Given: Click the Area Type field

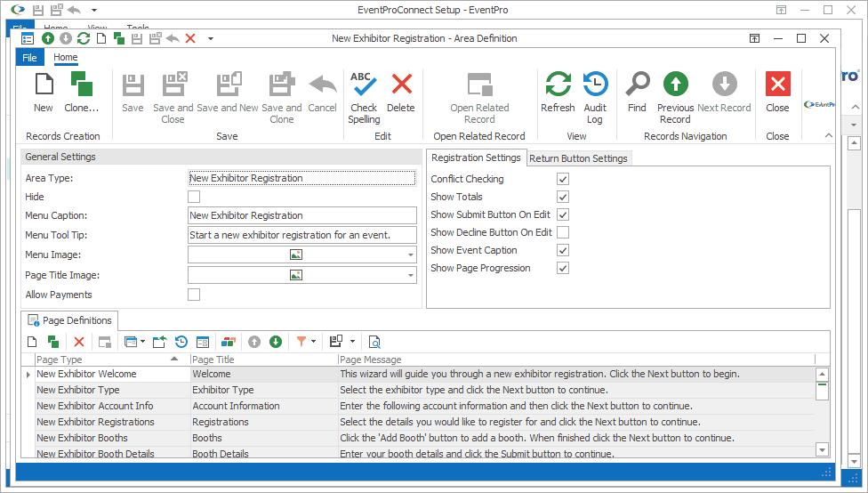Looking at the screenshot, I should (302, 178).
